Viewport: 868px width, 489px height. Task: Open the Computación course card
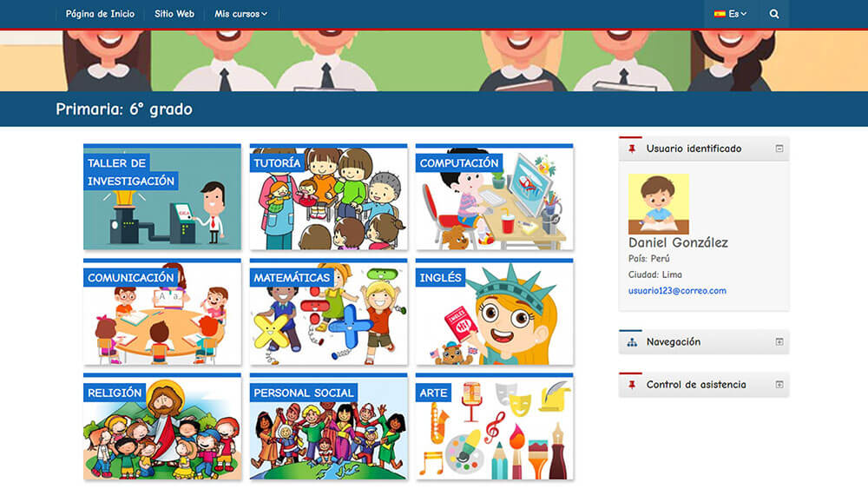(495, 196)
